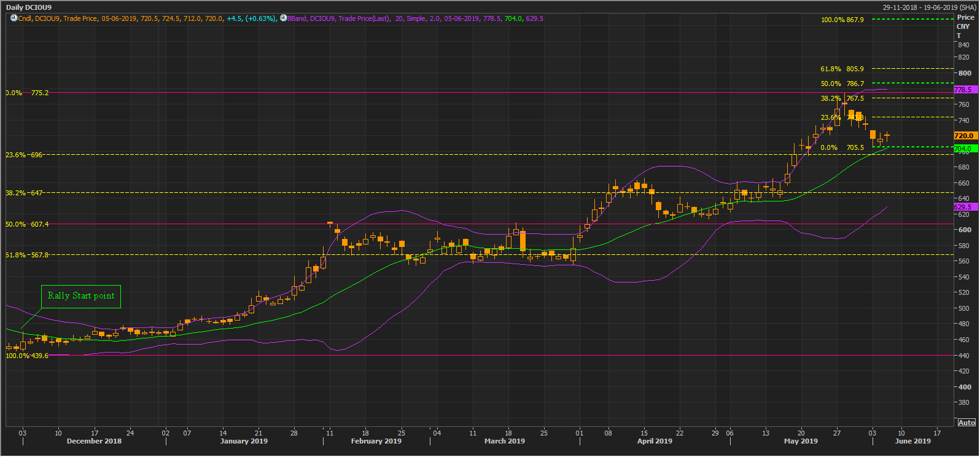The image size is (980, 457).
Task: Select the 23.6% 696 Fibonacci label
Action: [x=24, y=155]
